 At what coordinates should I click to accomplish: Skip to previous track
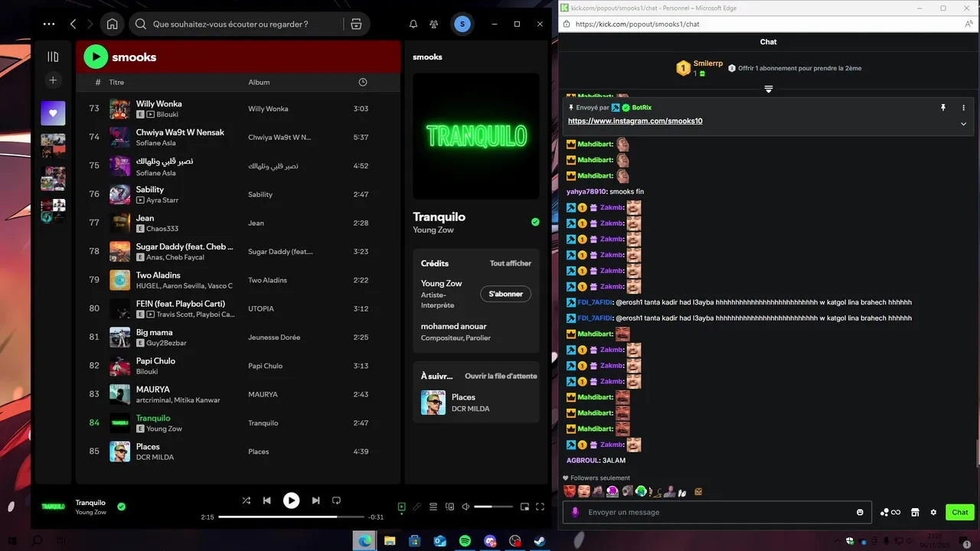tap(266, 500)
